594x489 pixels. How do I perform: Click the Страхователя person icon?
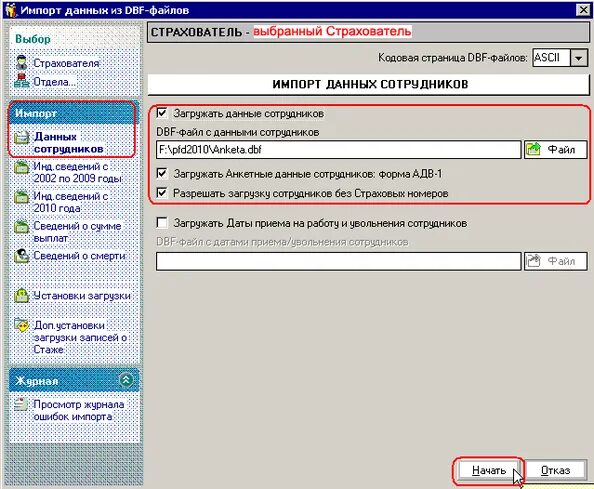click(22, 62)
